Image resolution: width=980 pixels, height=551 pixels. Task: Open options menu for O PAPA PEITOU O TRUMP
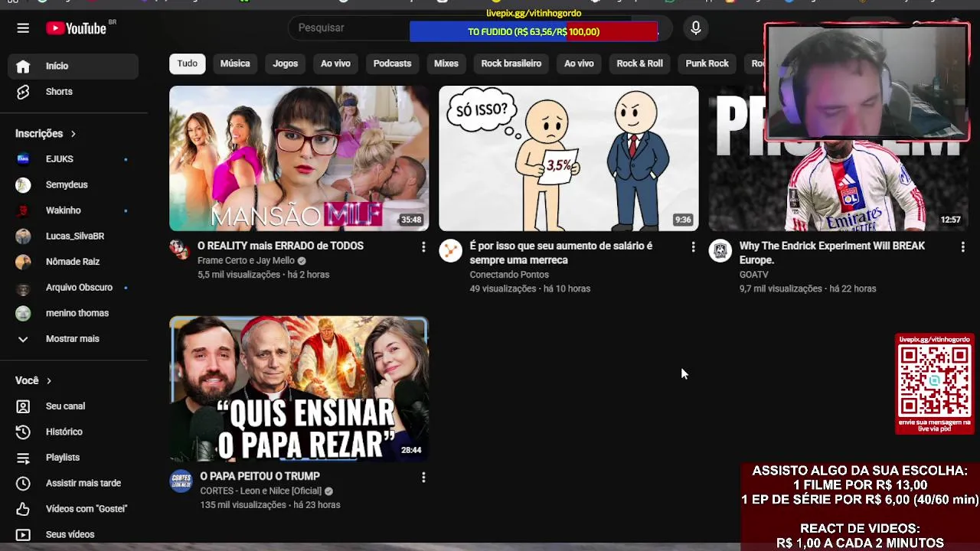tap(423, 478)
